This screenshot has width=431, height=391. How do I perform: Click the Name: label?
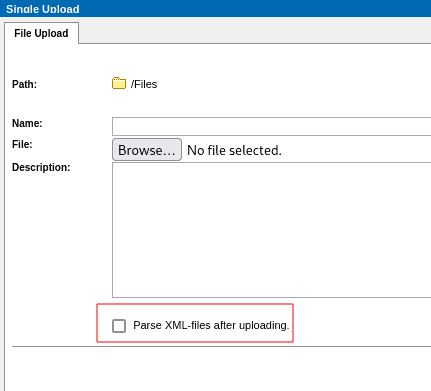coord(27,123)
